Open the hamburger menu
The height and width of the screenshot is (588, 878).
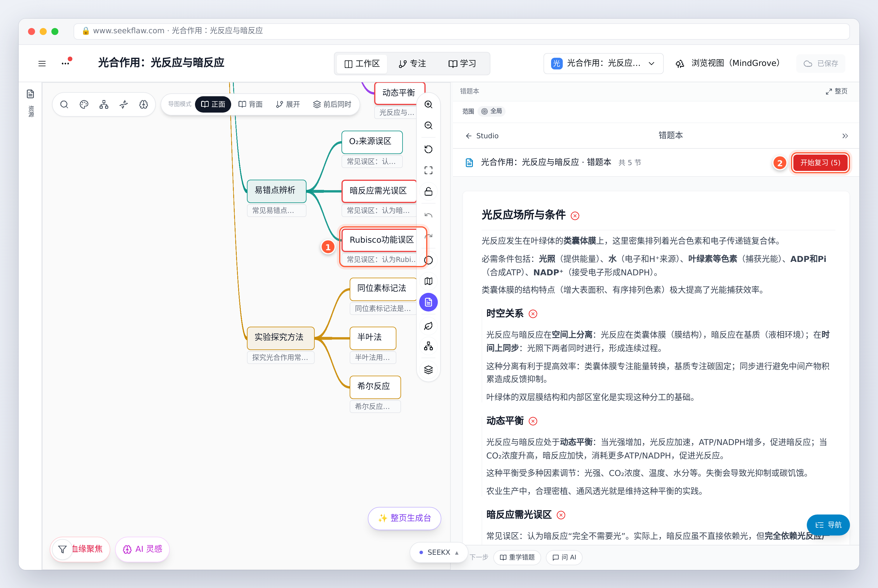[42, 63]
